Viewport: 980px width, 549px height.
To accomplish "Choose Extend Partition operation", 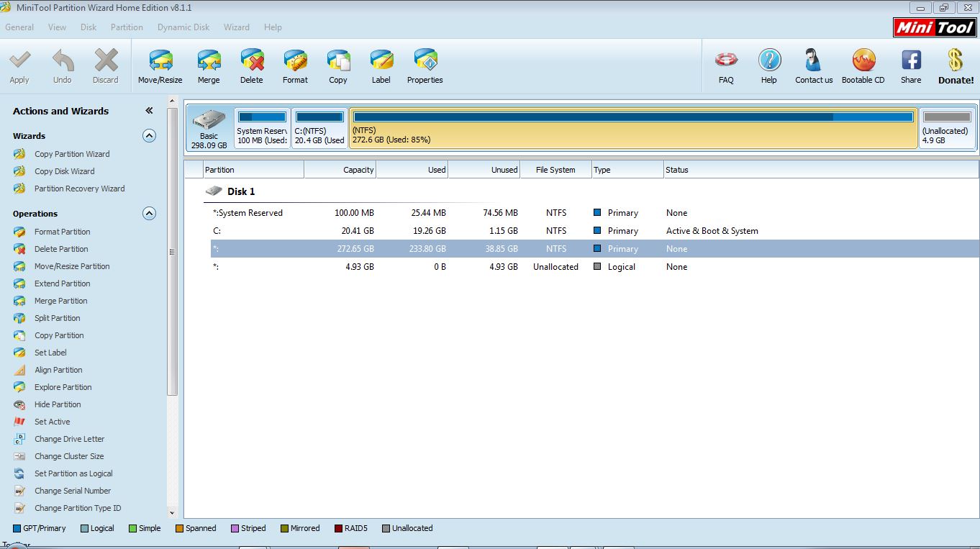I will click(x=62, y=283).
